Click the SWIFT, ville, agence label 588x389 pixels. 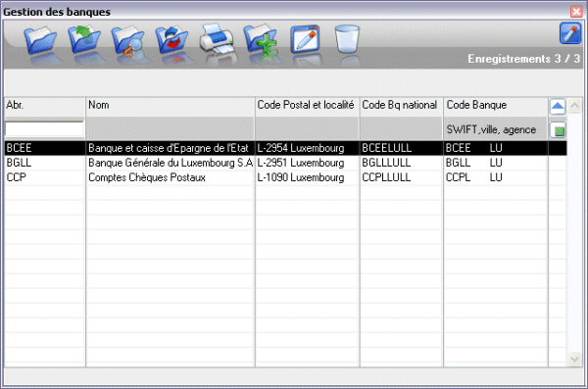point(491,129)
